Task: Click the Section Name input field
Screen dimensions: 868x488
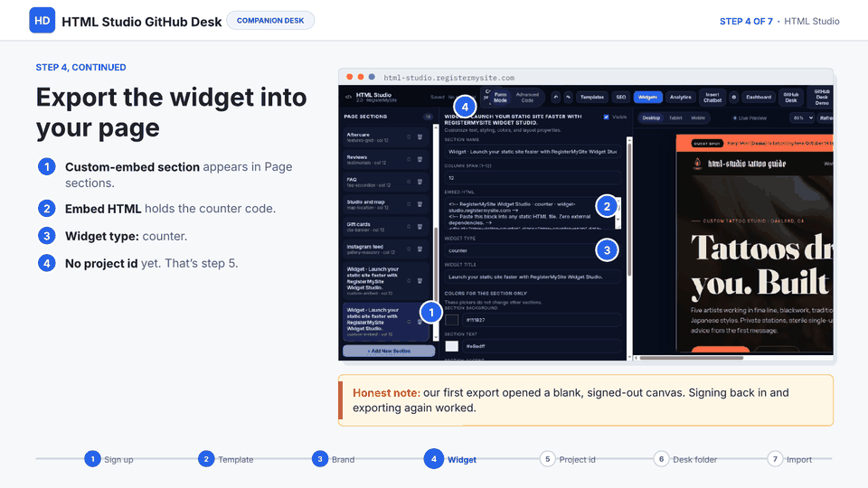Action: point(533,151)
